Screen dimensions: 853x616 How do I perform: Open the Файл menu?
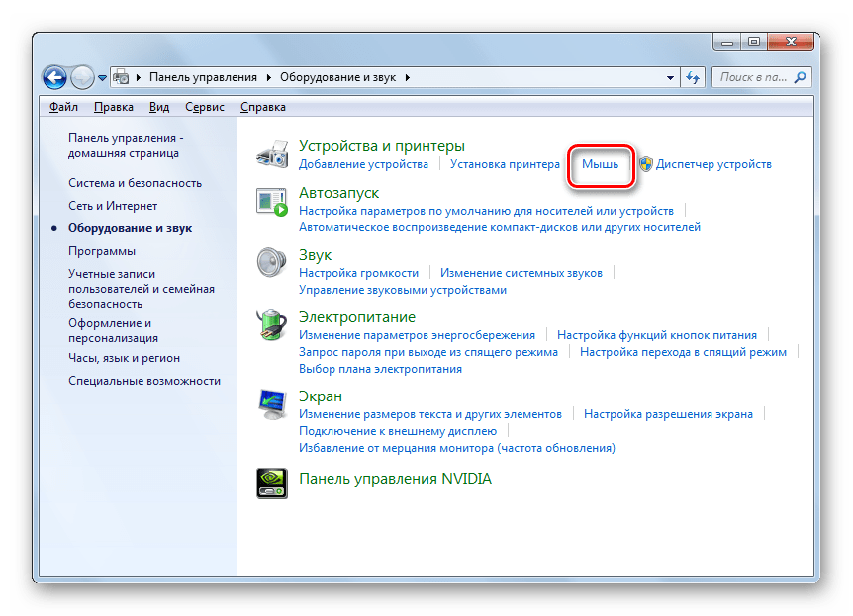63,107
